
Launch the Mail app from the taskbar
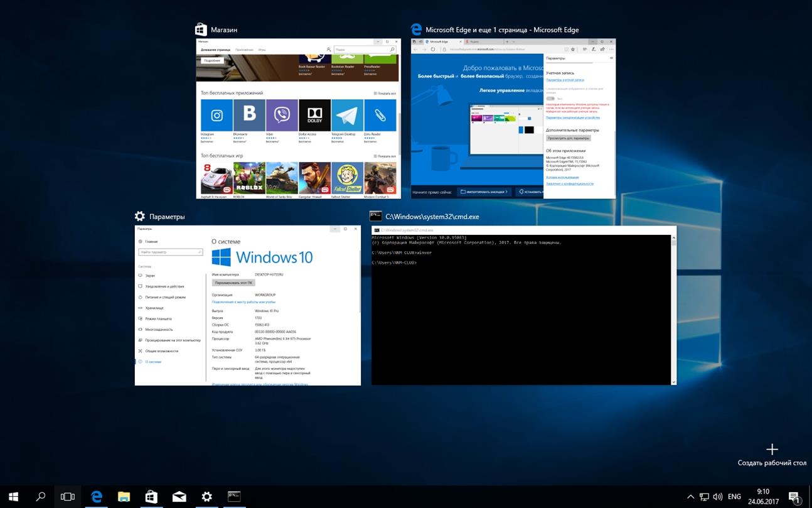179,496
